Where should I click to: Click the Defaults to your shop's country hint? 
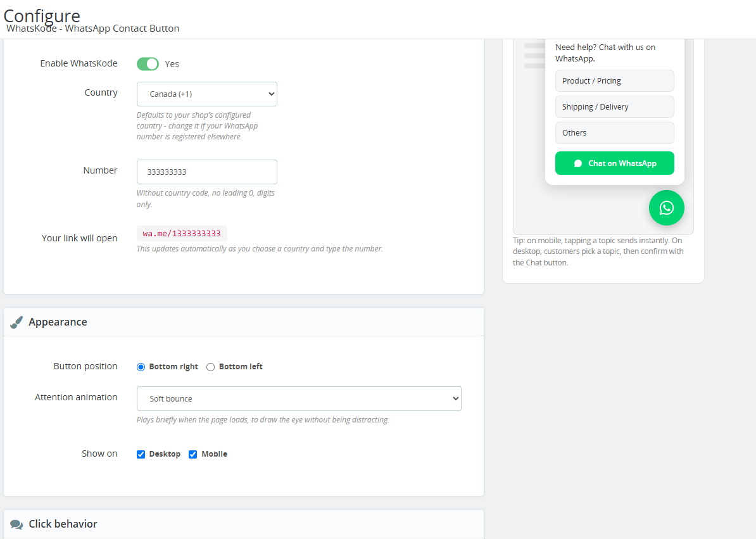(197, 126)
